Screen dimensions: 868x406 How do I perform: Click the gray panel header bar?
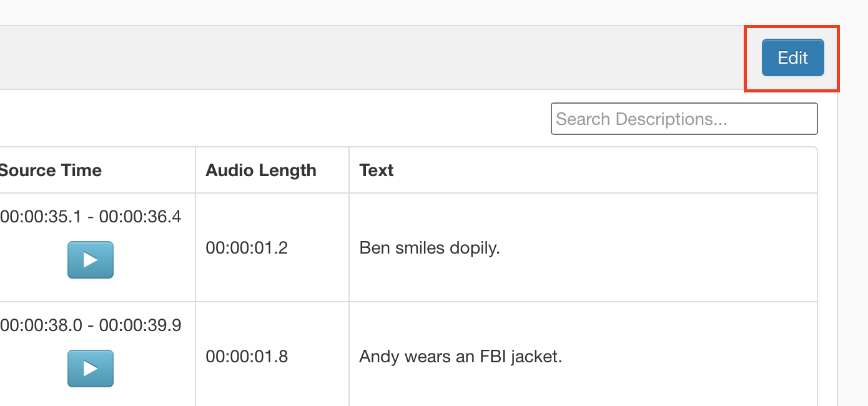[x=375, y=57]
